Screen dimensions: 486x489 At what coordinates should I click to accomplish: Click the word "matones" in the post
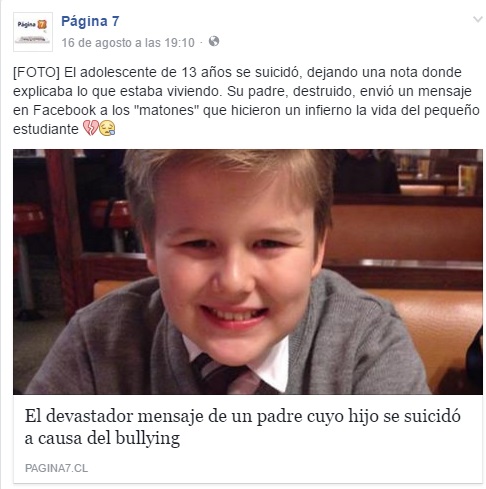coord(168,110)
